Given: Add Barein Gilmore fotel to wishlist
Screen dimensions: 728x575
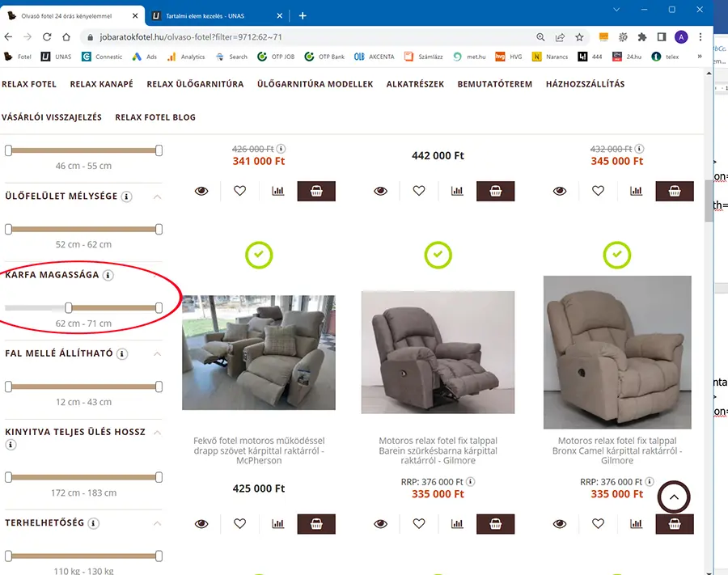Looking at the screenshot, I should [419, 523].
